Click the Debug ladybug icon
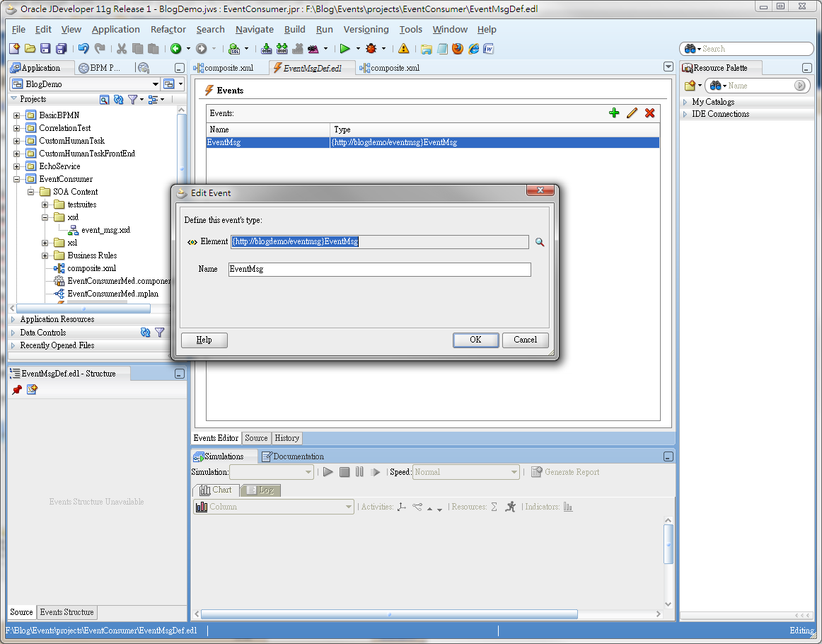This screenshot has height=644, width=822. pos(371,49)
